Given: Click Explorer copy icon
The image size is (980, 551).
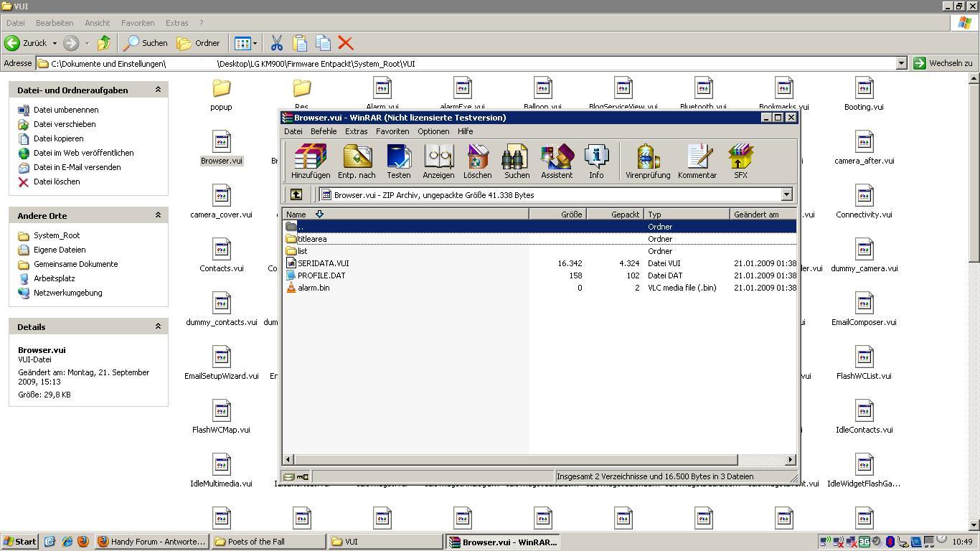Looking at the screenshot, I should (323, 43).
